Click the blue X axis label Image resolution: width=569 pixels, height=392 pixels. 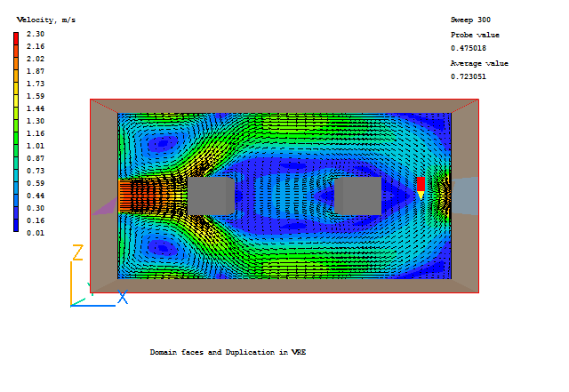tap(123, 297)
